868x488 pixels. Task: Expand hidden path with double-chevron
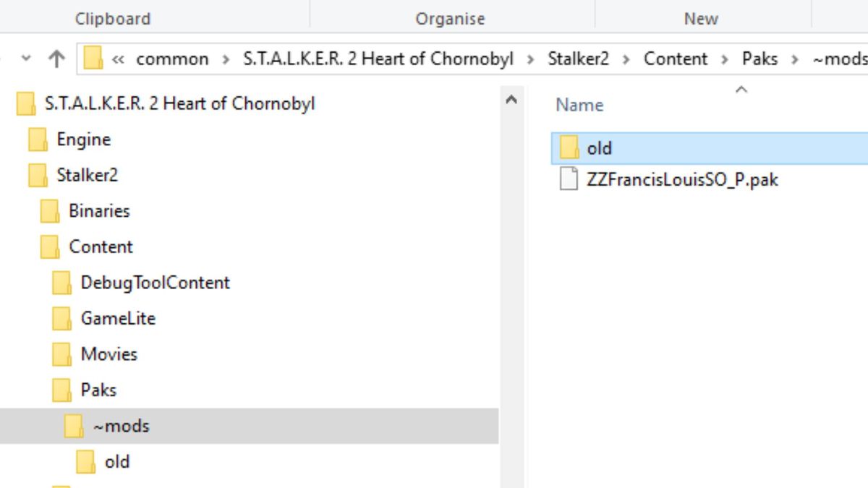(x=118, y=59)
